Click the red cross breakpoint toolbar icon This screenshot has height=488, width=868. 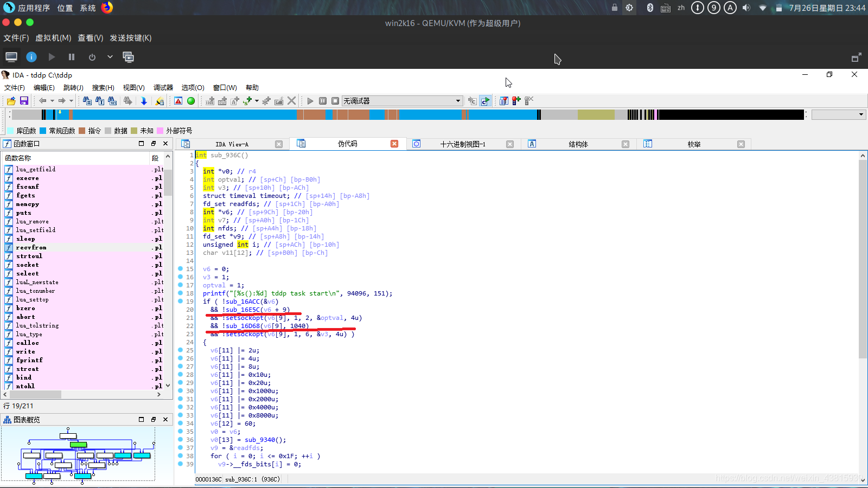click(x=516, y=101)
